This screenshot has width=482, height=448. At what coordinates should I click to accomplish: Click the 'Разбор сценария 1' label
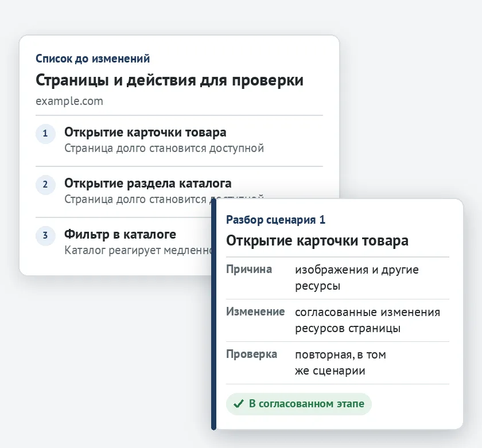point(276,220)
